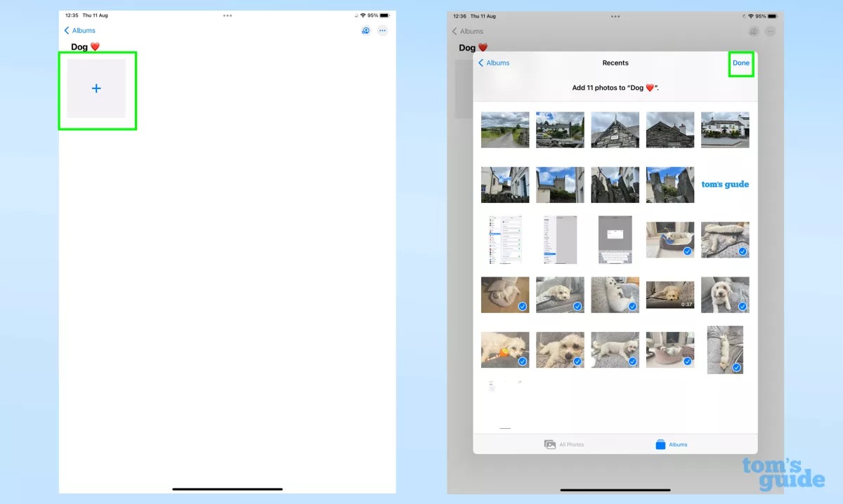This screenshot has height=504, width=843.
Task: Open the ellipsis More options icon
Action: pos(382,30)
